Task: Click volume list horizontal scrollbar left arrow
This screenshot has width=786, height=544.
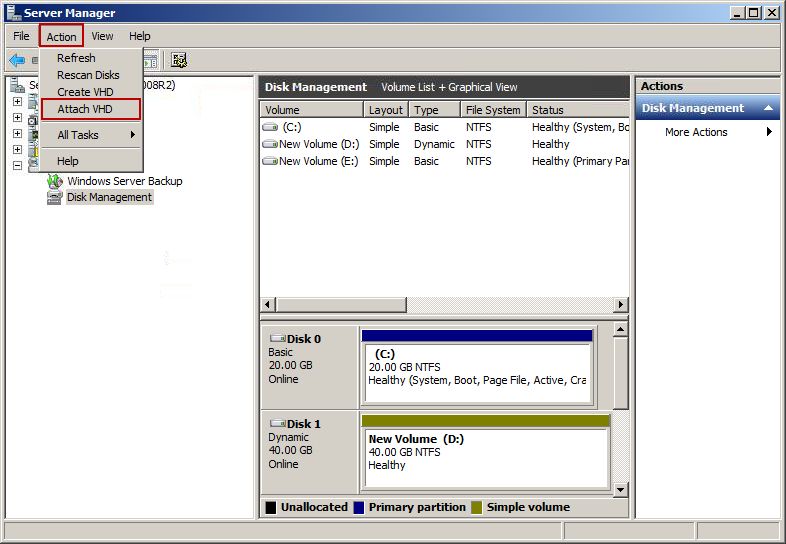Action: (x=268, y=304)
